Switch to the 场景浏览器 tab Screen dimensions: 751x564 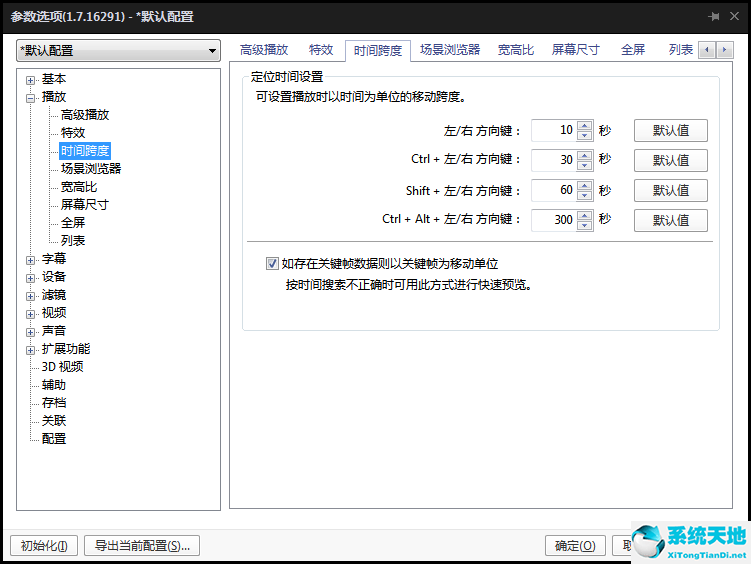(449, 50)
